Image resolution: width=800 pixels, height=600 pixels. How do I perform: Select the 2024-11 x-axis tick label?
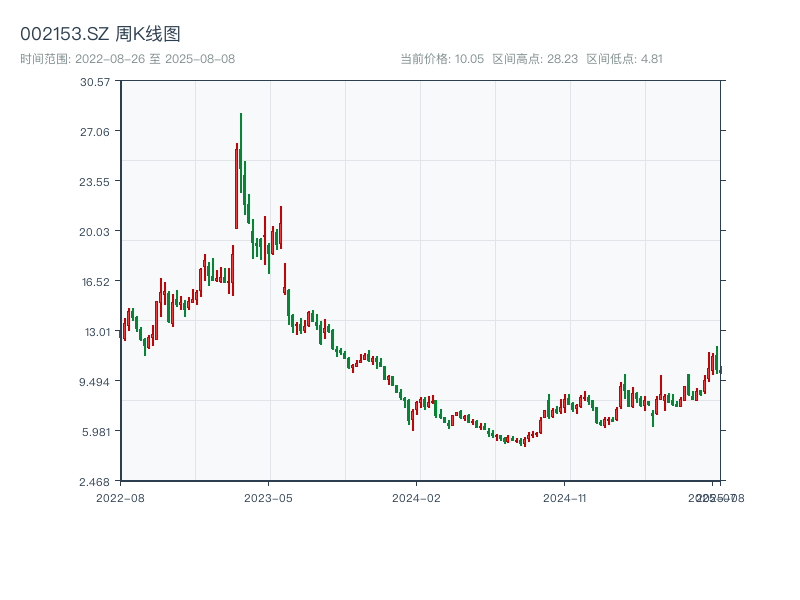pos(567,497)
